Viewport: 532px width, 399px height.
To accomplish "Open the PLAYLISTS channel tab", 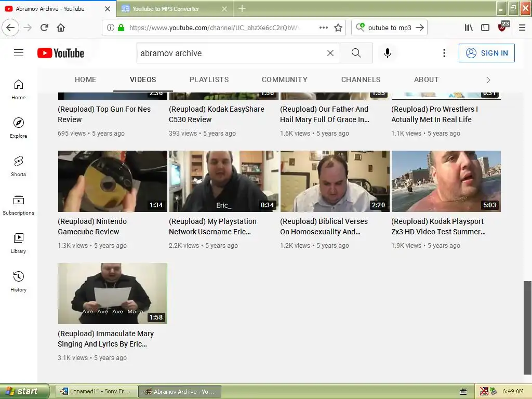I will 209,79.
